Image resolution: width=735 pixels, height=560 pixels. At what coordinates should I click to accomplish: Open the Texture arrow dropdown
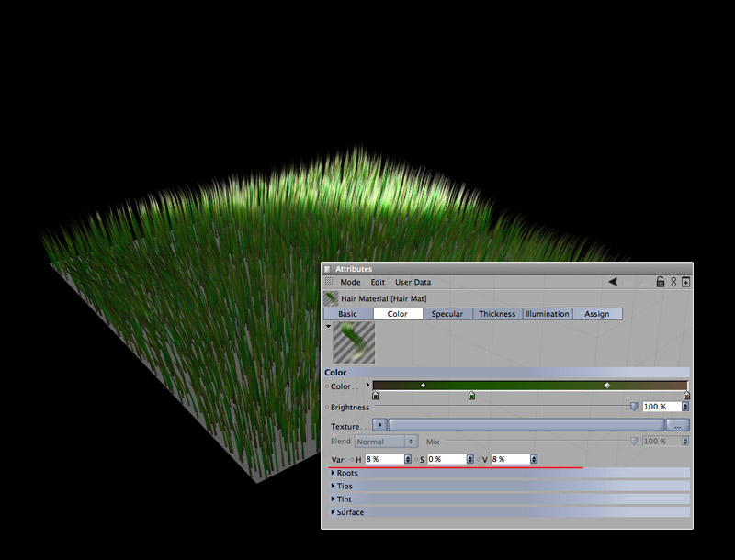click(x=379, y=426)
